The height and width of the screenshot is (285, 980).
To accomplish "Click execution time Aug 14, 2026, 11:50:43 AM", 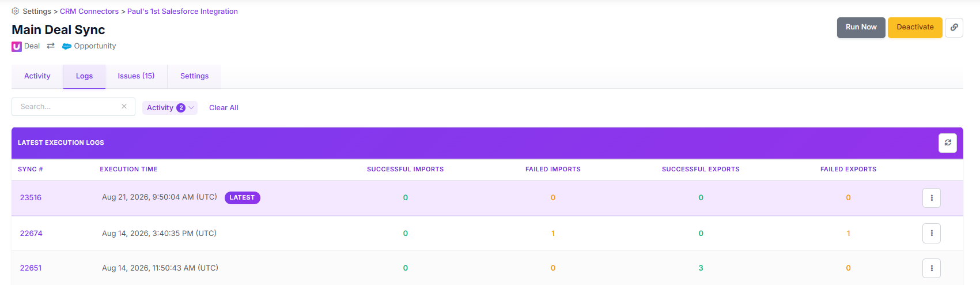I will pos(160,268).
